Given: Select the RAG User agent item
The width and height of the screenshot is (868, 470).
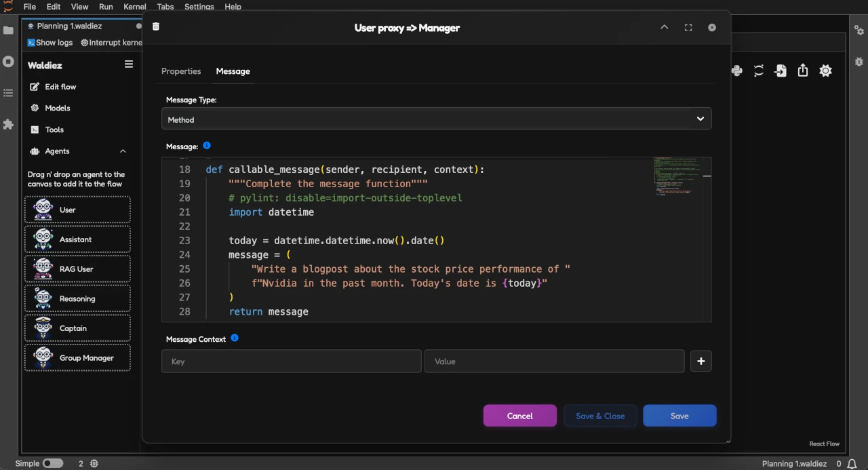Looking at the screenshot, I should [x=77, y=269].
